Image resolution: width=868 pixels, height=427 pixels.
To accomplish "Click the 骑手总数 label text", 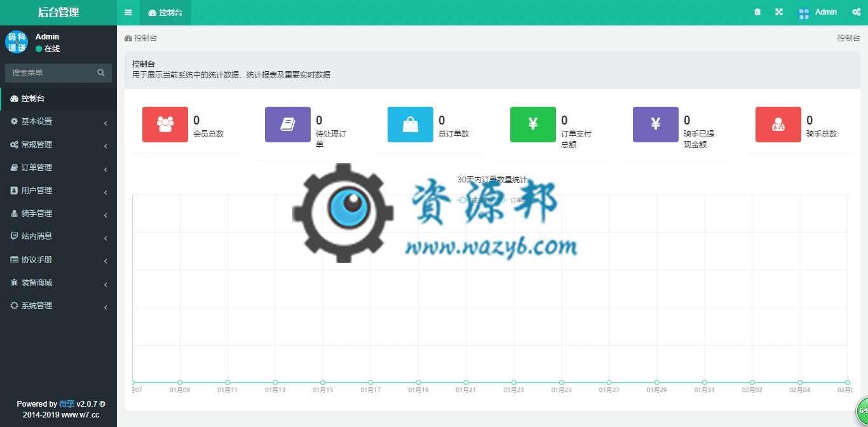I will [x=822, y=134].
